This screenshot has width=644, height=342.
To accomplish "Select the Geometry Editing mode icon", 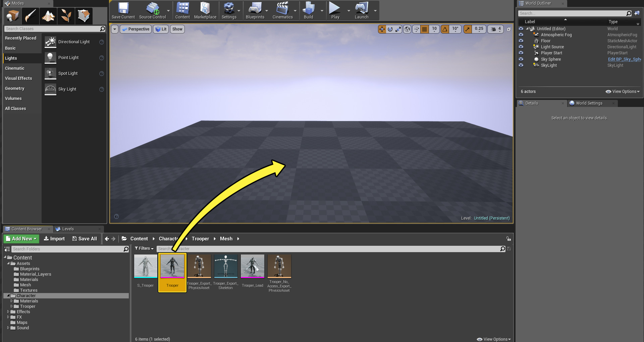I will coord(84,16).
